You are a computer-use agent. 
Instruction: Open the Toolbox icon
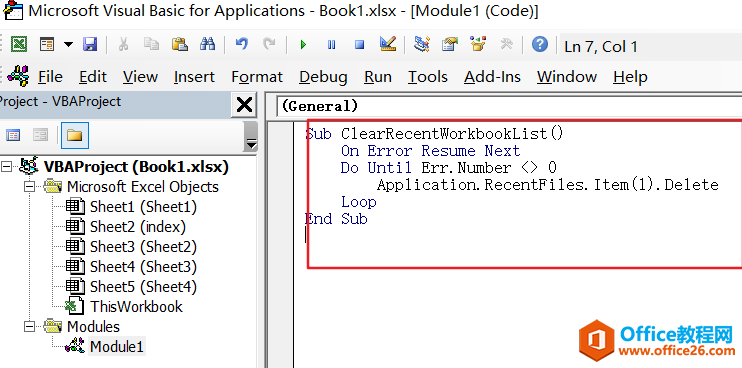coord(506,45)
